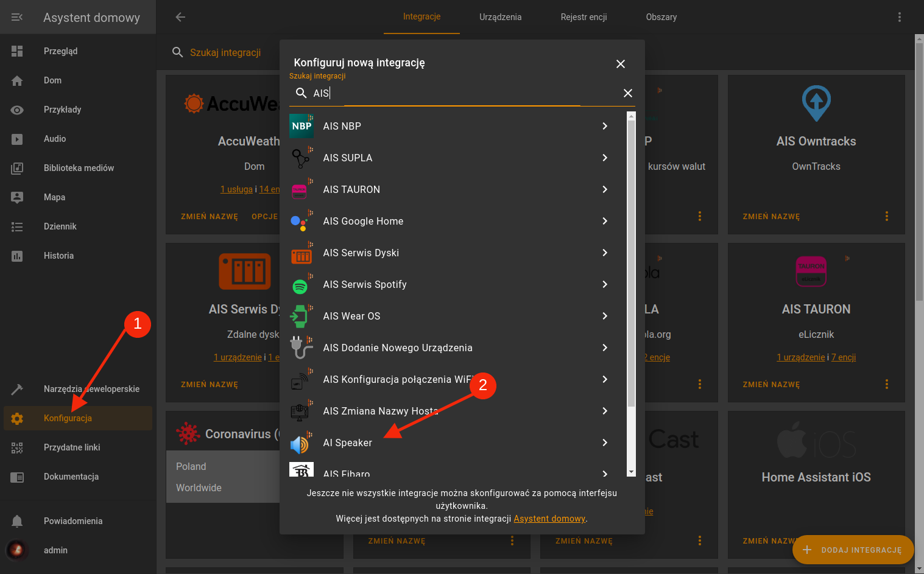Click the AIS Google Home icon
The image size is (924, 574).
click(x=302, y=221)
